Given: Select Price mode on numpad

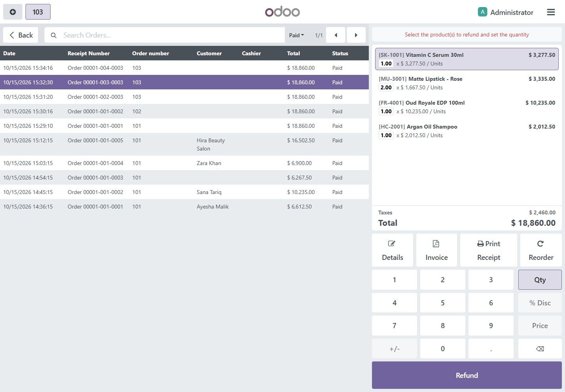Looking at the screenshot, I should [540, 325].
